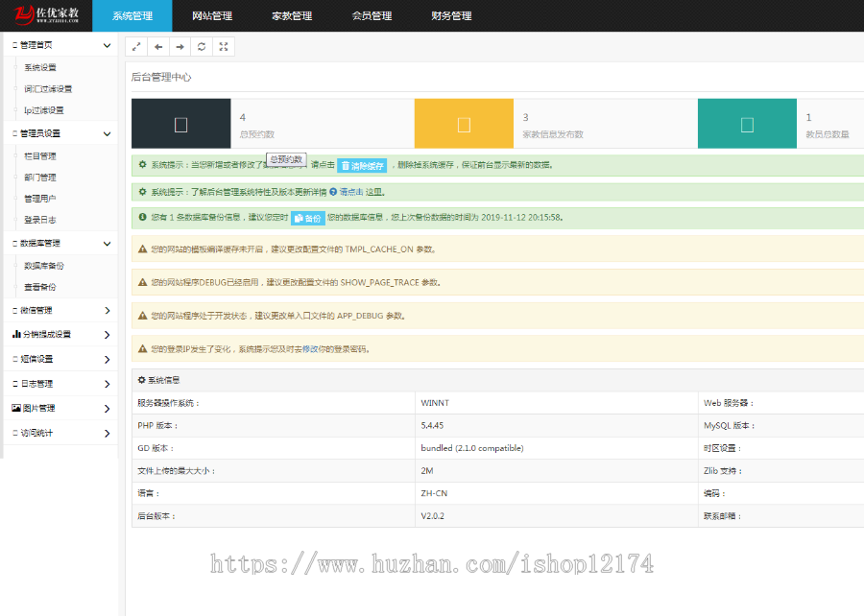This screenshot has width=864, height=616.
Task: Click warning icon of login IP alert
Action: (143, 348)
